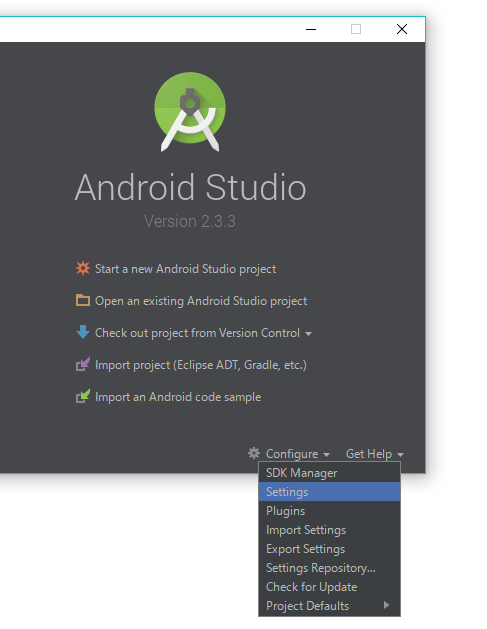Open an existing Android Studio project
The height and width of the screenshot is (629, 487).
[201, 301]
